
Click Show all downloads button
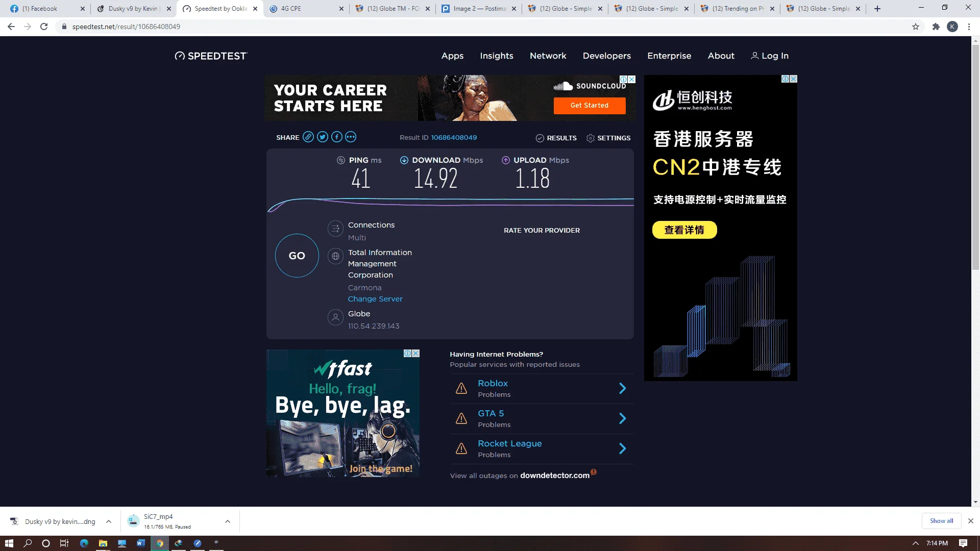click(941, 521)
